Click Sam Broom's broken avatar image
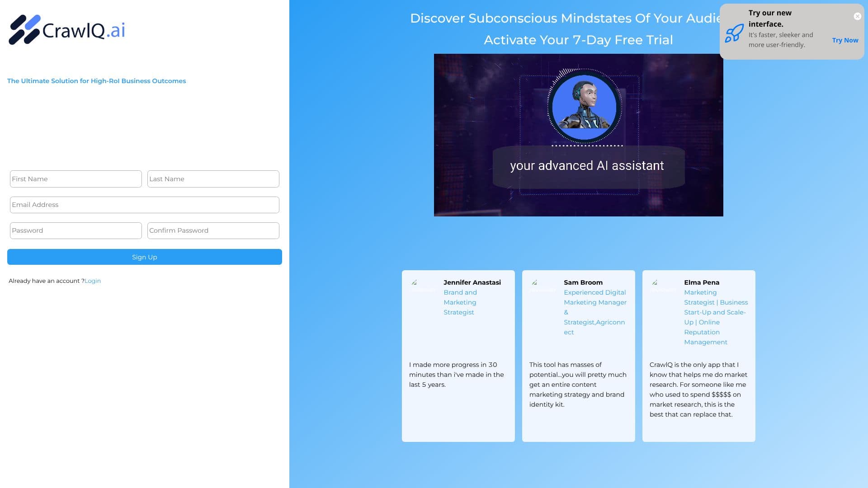This screenshot has width=868, height=488. click(542, 286)
